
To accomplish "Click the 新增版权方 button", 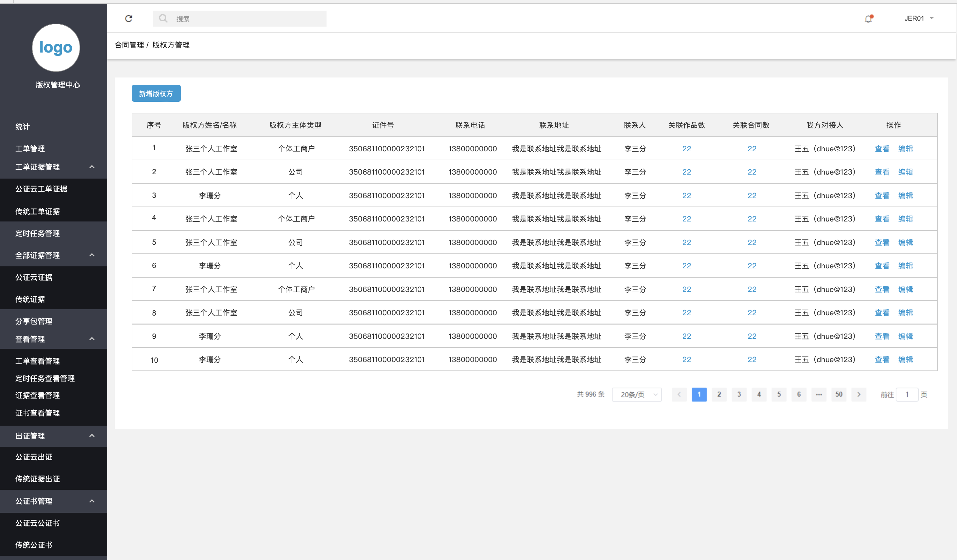I will [156, 93].
